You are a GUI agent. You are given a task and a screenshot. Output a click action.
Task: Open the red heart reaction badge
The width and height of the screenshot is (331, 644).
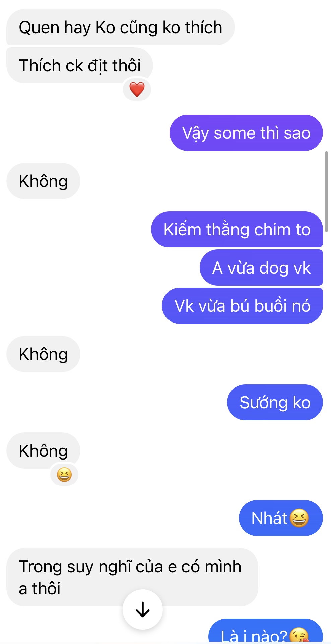[137, 90]
